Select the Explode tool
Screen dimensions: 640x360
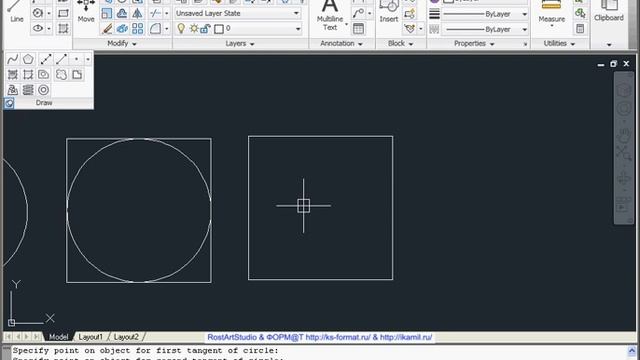[x=122, y=29]
